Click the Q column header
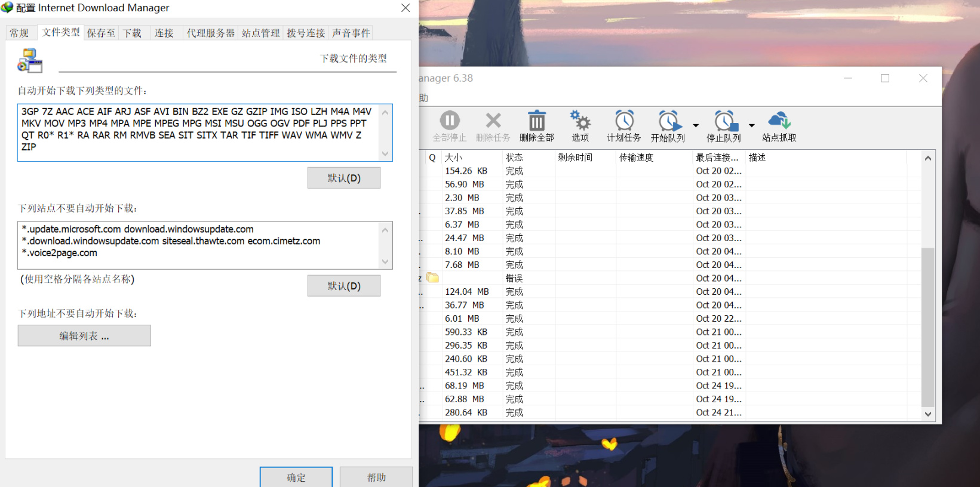This screenshot has width=980, height=487. (x=432, y=158)
